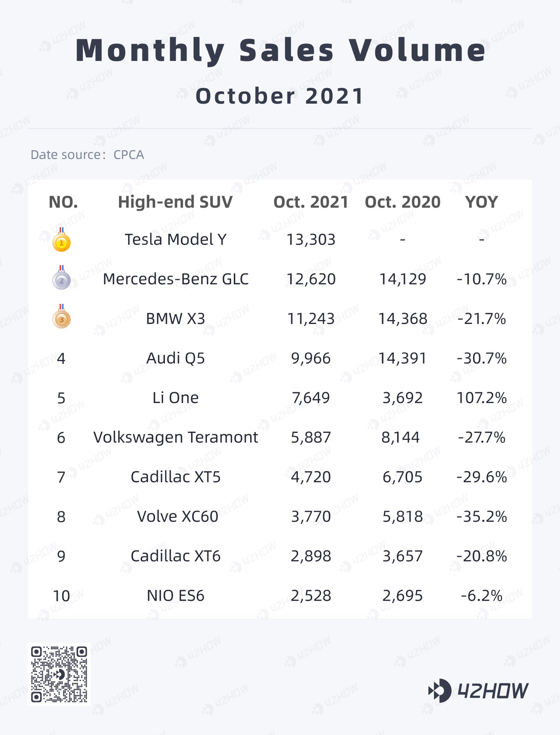Image resolution: width=560 pixels, height=735 pixels.
Task: Click the YOY column header
Action: click(x=481, y=202)
